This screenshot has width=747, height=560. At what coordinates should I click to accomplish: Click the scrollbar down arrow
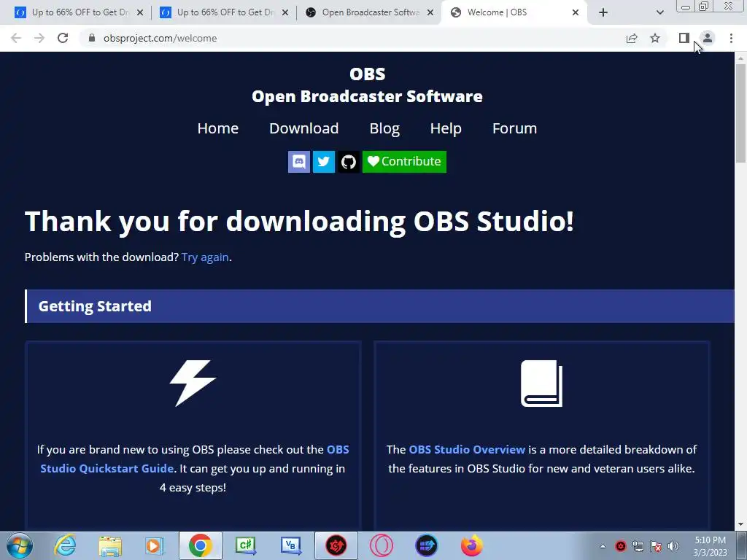[x=740, y=525]
